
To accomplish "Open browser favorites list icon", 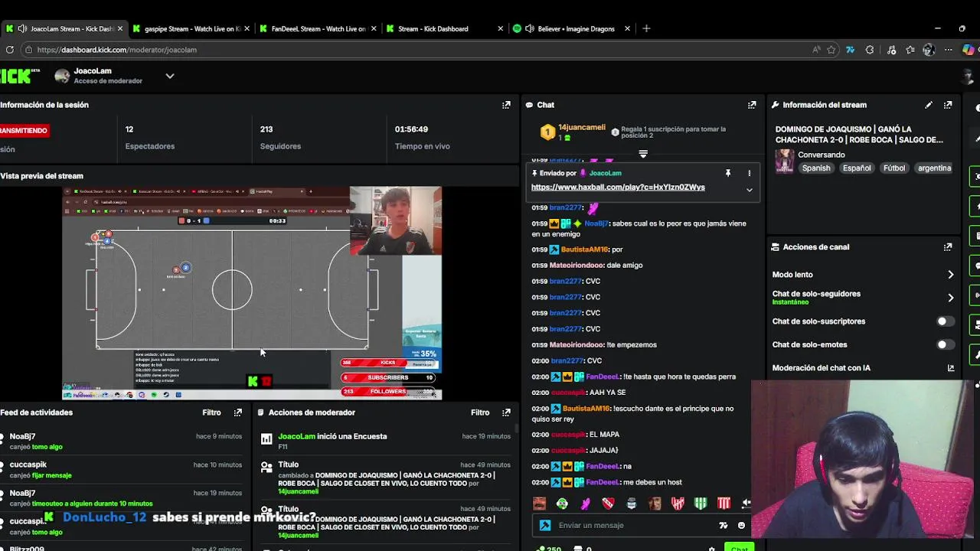I will click(x=910, y=50).
